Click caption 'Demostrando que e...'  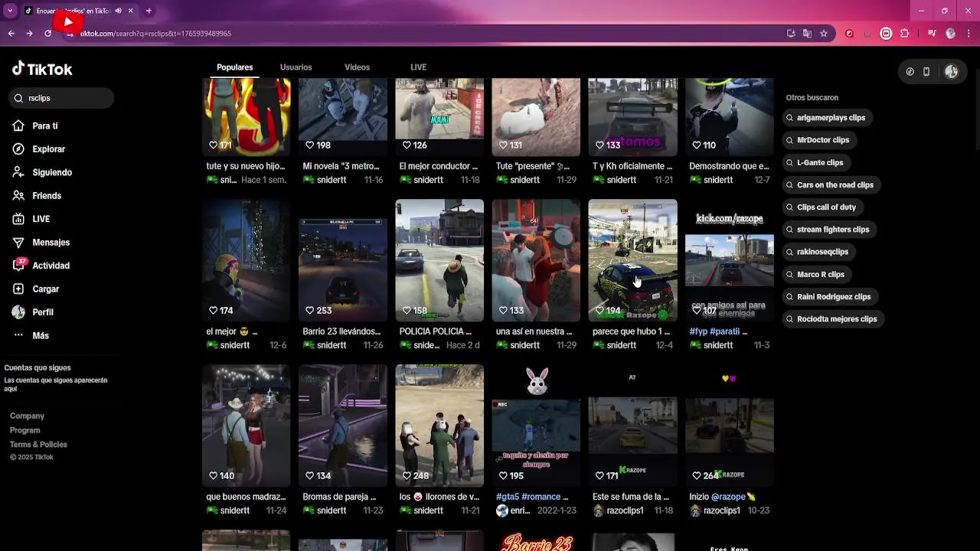[729, 166]
